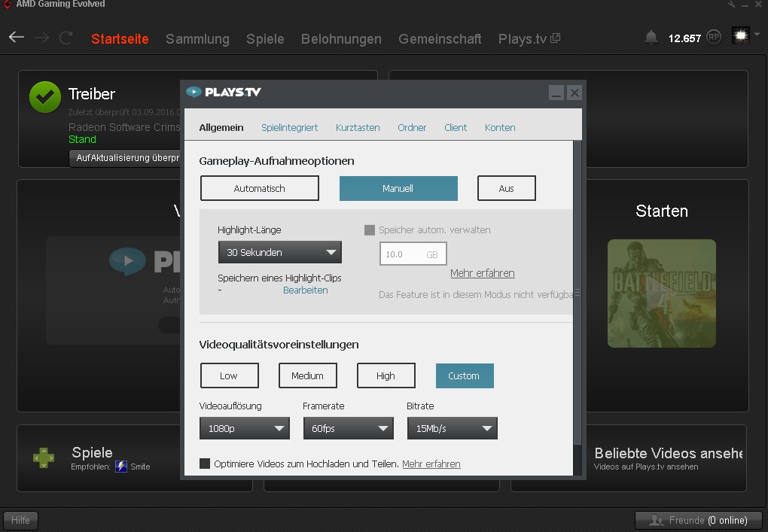Screen dimensions: 768x532
Task: Open Ordner settings tab
Action: tap(412, 128)
